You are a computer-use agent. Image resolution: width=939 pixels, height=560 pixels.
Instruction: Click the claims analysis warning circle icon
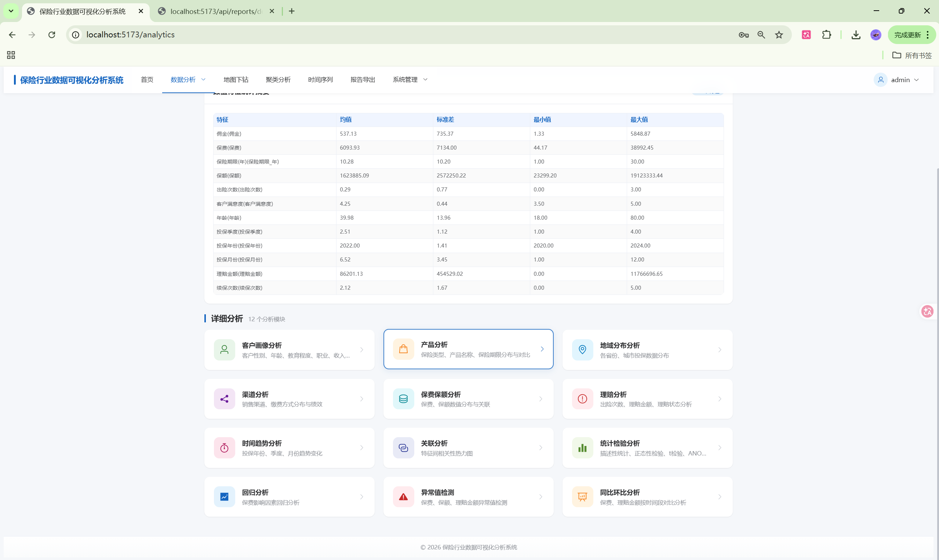coord(582,399)
